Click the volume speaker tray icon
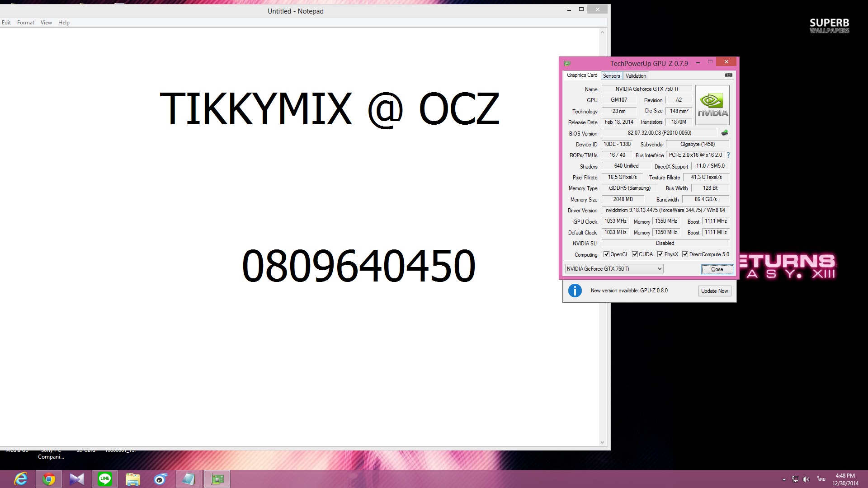The width and height of the screenshot is (868, 488). 806,479
